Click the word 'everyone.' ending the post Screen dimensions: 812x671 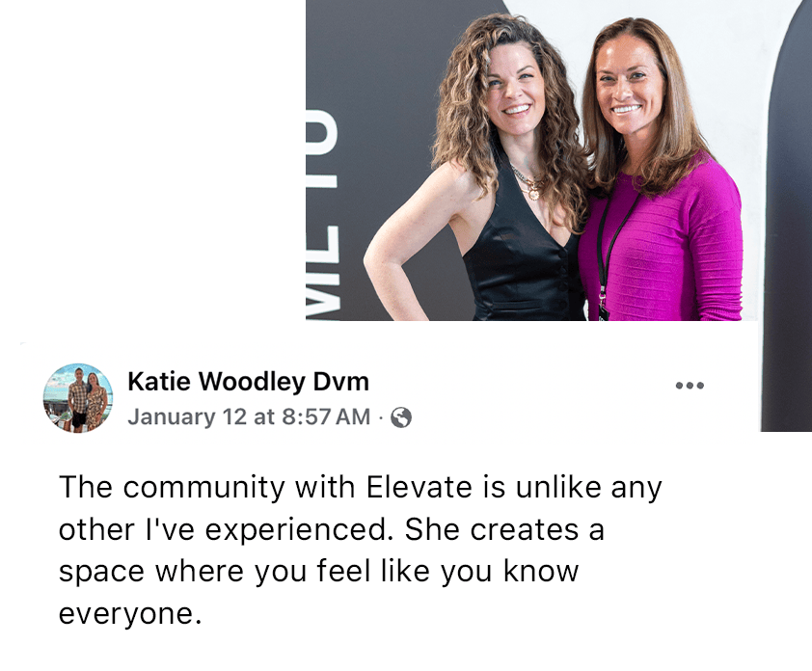tap(130, 614)
